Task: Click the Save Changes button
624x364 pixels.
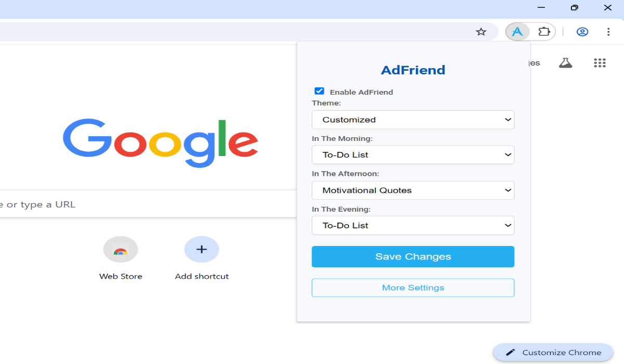Action: point(412,256)
